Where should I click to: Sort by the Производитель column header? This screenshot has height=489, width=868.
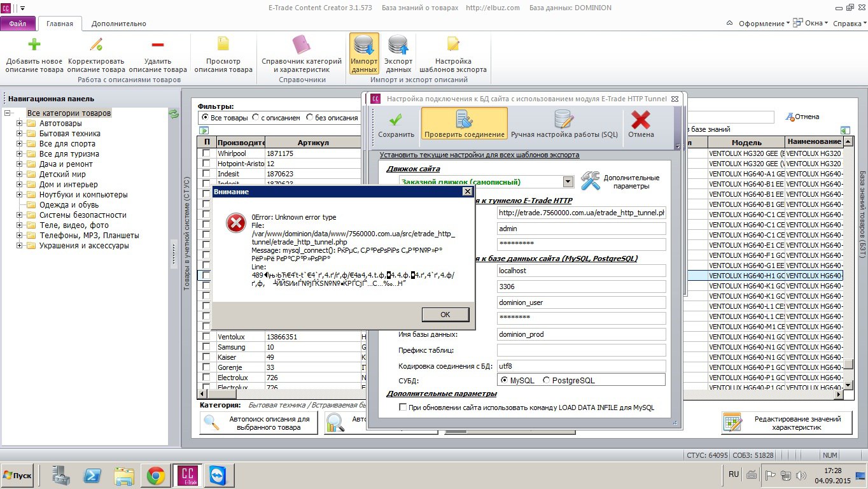(240, 143)
